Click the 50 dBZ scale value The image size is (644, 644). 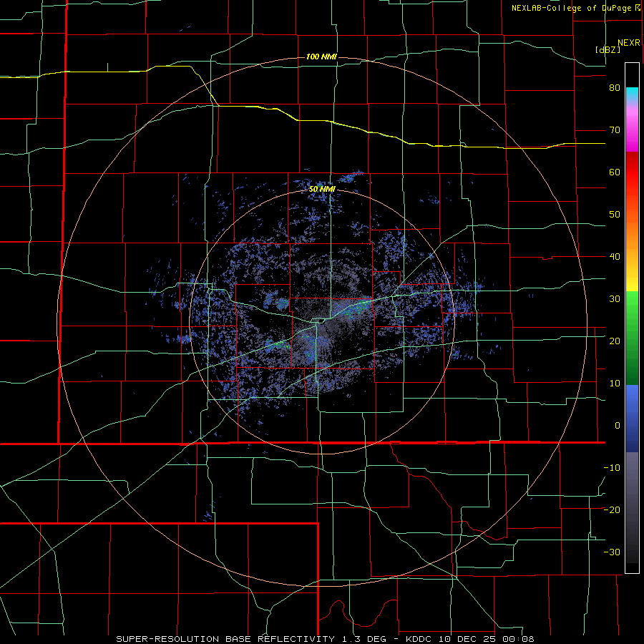point(615,215)
